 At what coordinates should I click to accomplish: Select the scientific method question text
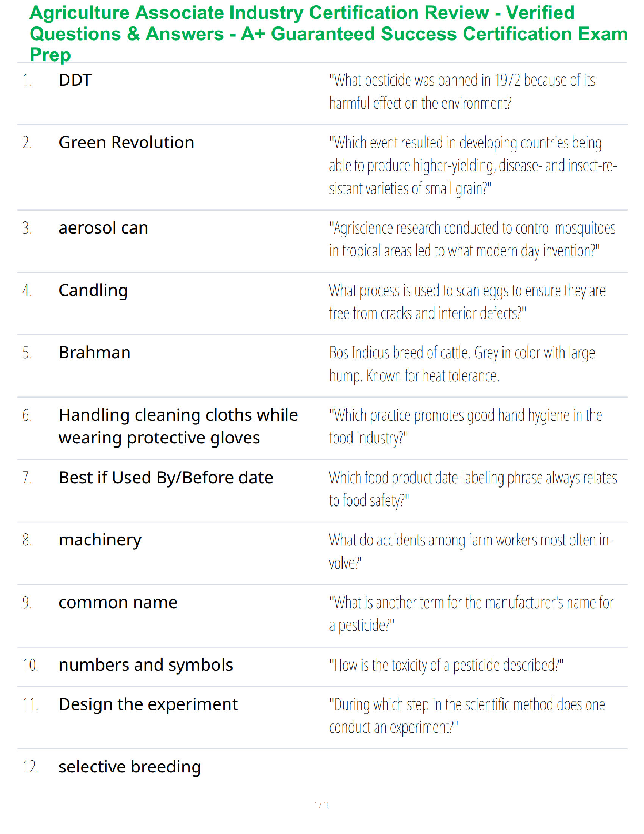coord(467,716)
